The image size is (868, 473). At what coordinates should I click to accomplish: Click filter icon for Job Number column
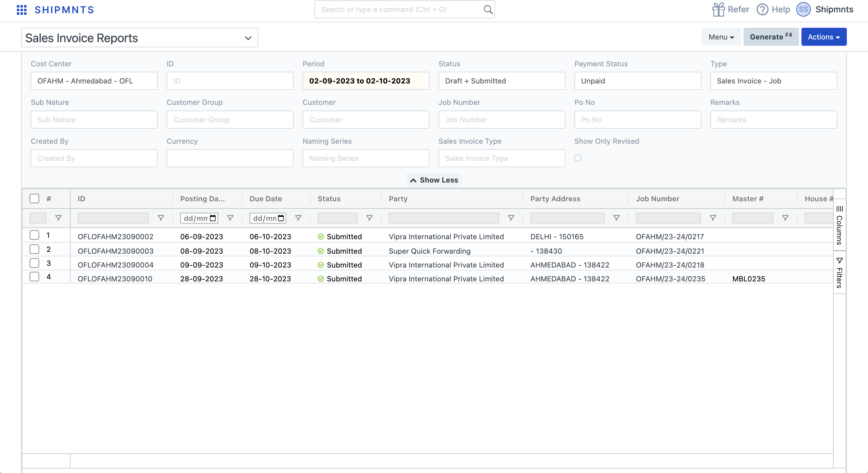click(713, 218)
